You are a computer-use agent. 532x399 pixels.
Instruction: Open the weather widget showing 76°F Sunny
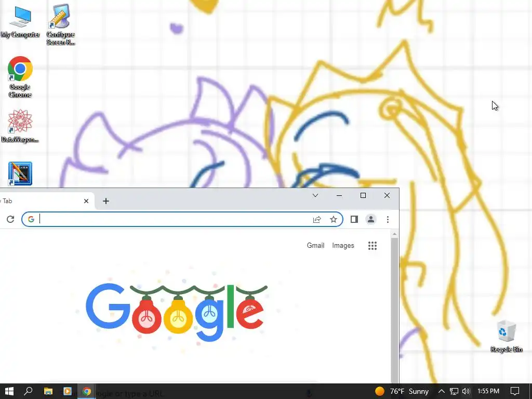[402, 391]
